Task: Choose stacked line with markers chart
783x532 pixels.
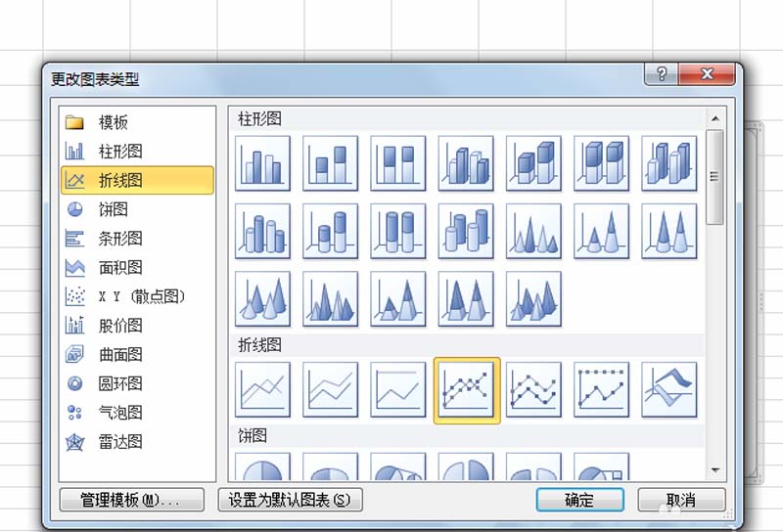Action: (x=533, y=390)
